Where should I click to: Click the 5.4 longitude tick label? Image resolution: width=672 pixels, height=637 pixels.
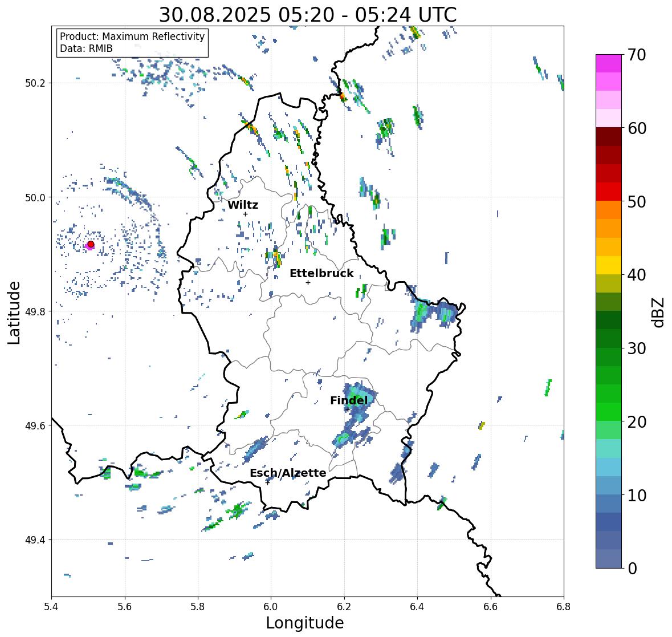pyautogui.click(x=51, y=606)
